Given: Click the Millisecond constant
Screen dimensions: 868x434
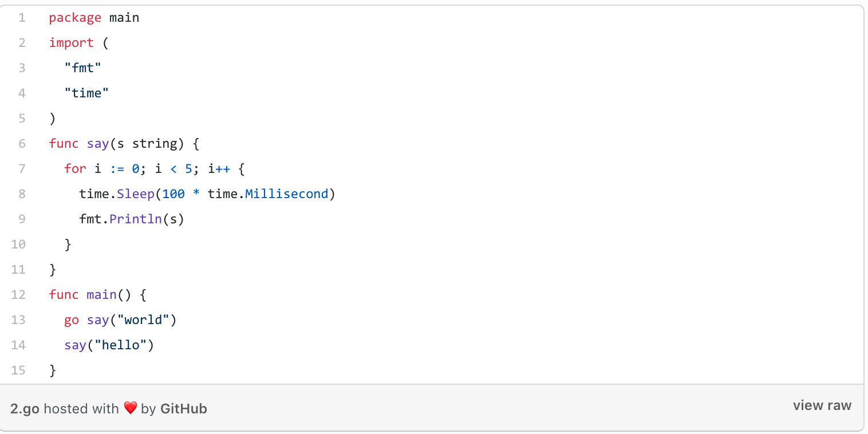Looking at the screenshot, I should pos(287,194).
